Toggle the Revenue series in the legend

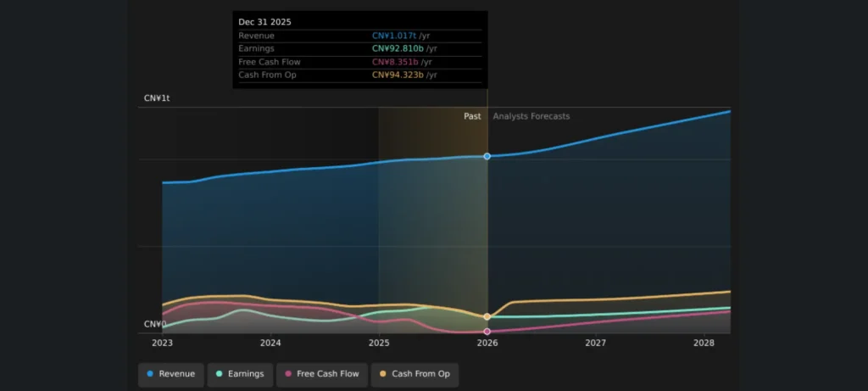170,374
